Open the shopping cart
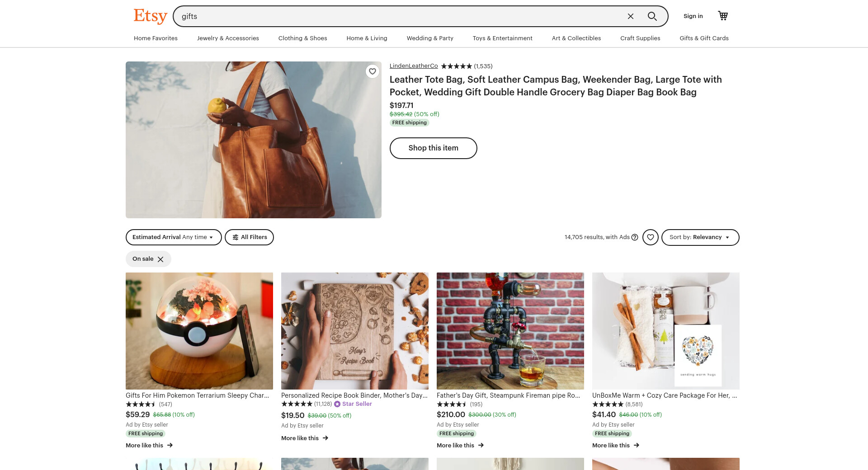The height and width of the screenshot is (470, 868). point(723,16)
